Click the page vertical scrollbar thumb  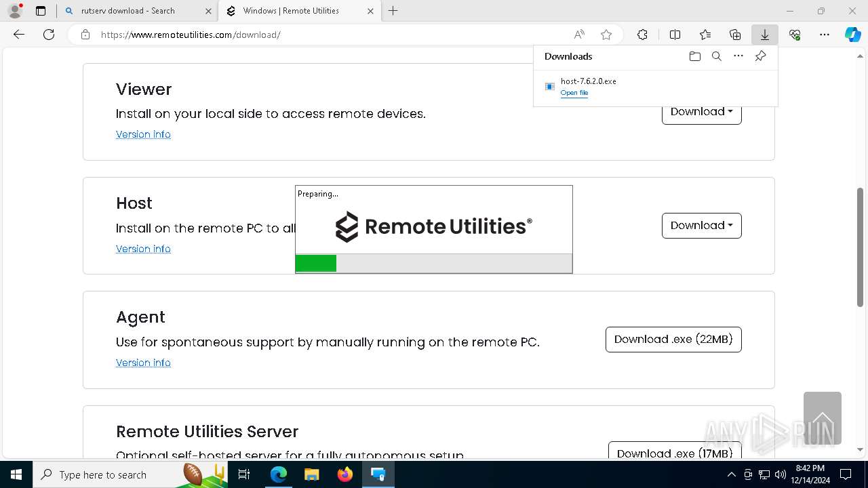pyautogui.click(x=861, y=246)
